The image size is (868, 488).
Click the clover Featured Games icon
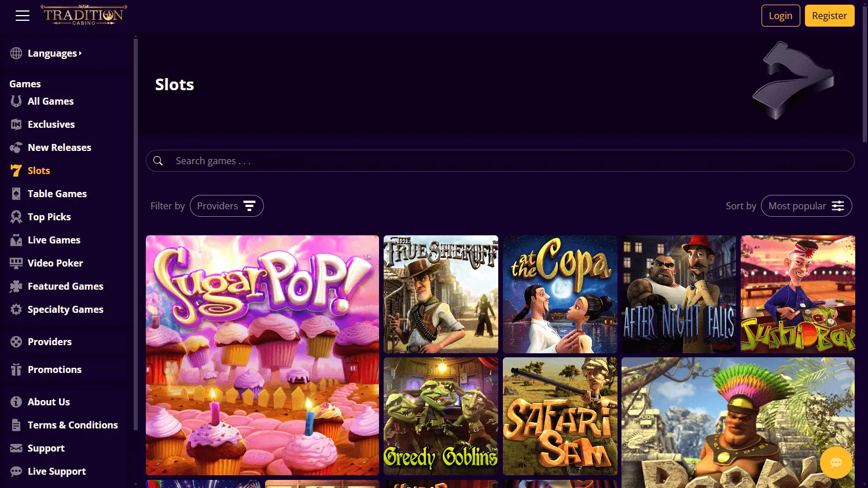16,286
